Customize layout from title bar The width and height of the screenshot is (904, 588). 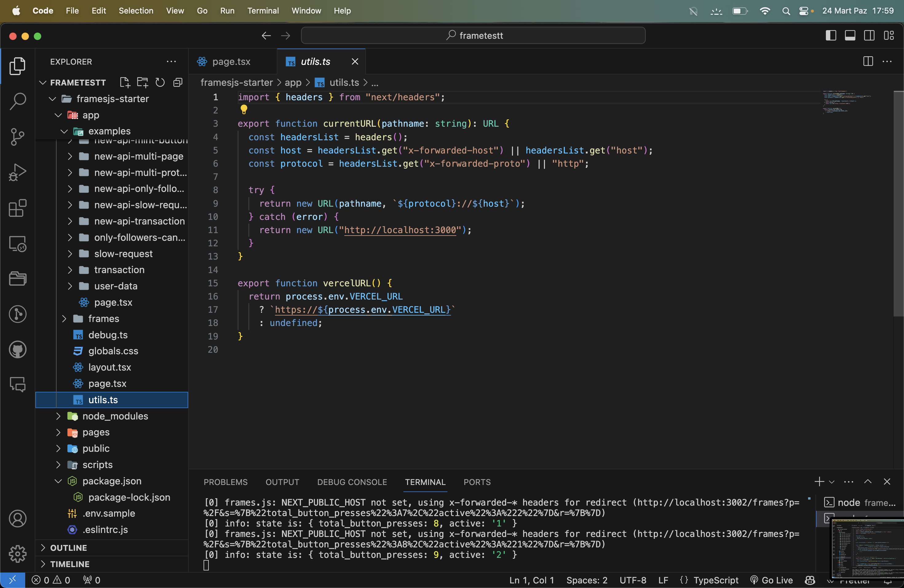pos(888,35)
